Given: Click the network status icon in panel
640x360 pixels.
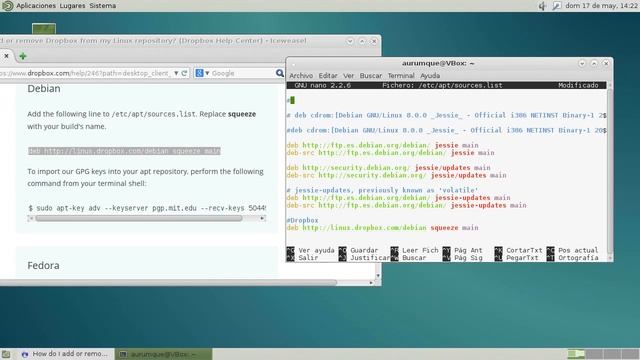Looking at the screenshot, I should [556, 6].
